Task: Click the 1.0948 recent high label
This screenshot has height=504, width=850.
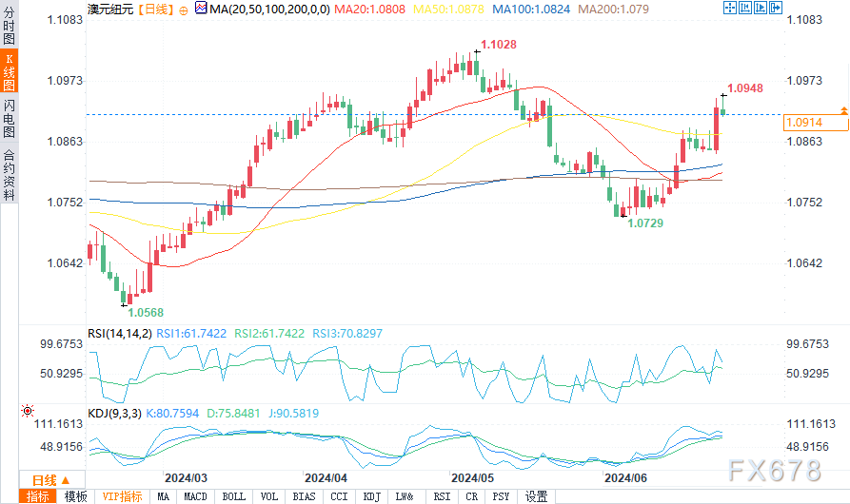Action: tap(745, 88)
